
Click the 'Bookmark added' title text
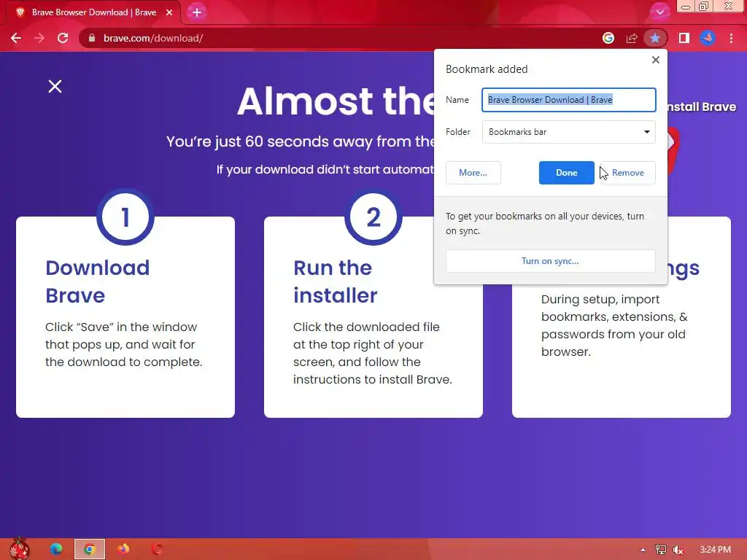tap(487, 69)
